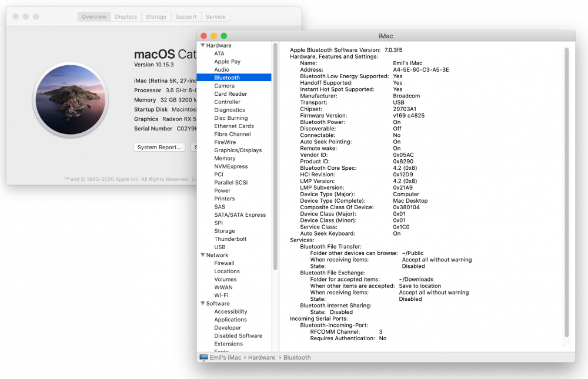The image size is (588, 379).
Task: Select Diagnostics in the sidebar
Action: pos(229,110)
